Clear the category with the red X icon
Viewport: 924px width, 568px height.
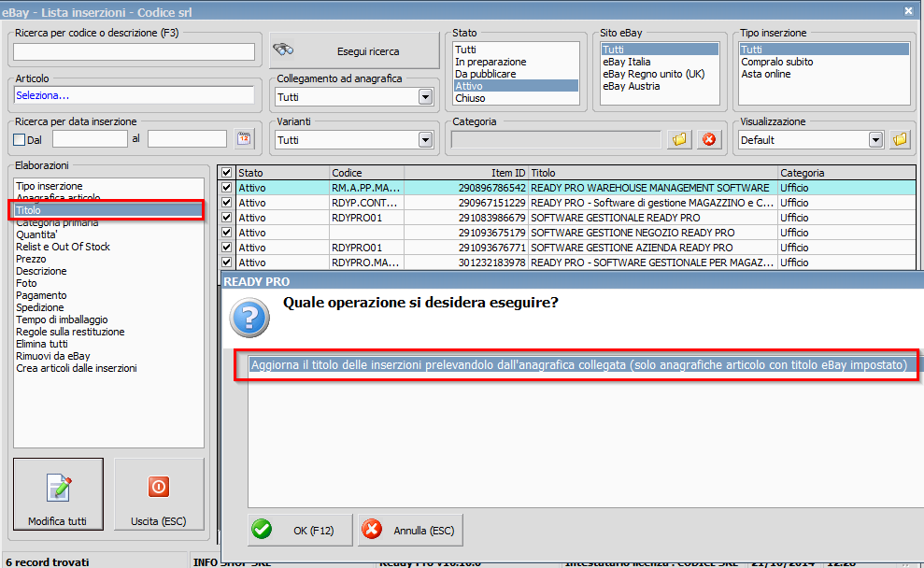pyautogui.click(x=709, y=139)
